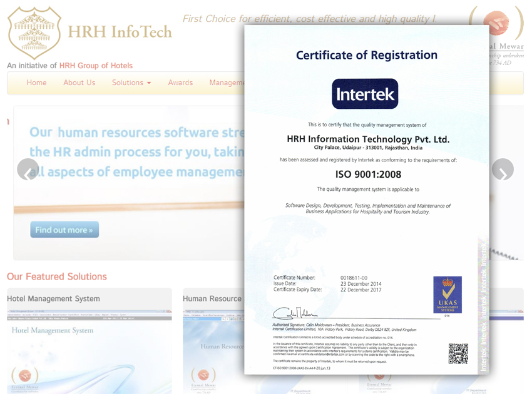Advance to the next carousel slide

(503, 169)
